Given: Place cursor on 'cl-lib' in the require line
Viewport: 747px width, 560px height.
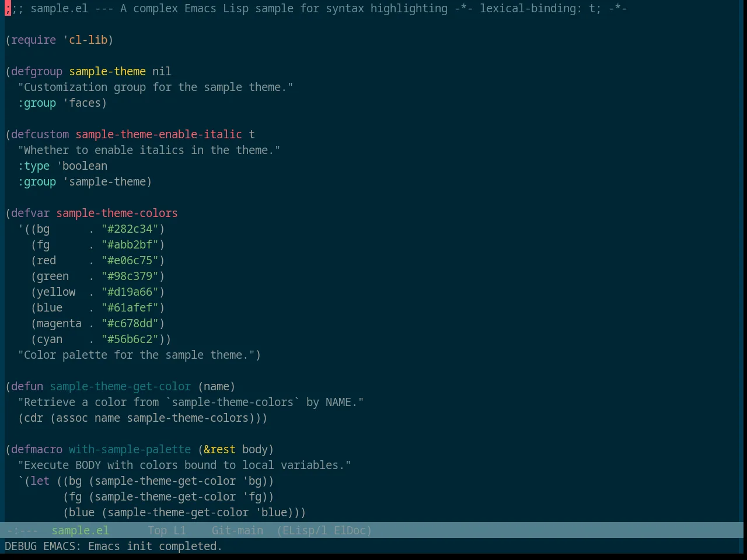Looking at the screenshot, I should [88, 40].
